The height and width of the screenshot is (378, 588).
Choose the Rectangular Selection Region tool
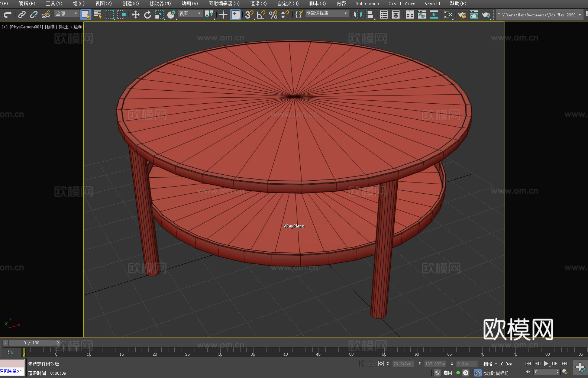pyautogui.click(x=110, y=14)
